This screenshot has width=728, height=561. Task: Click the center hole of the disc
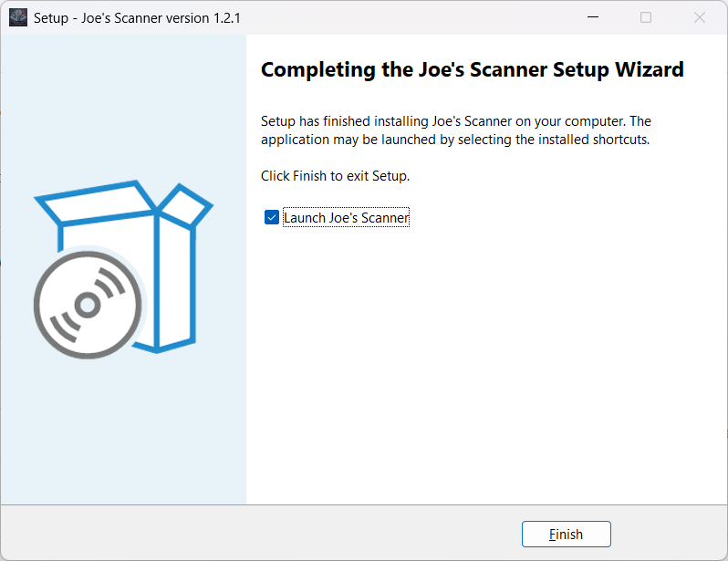pyautogui.click(x=88, y=305)
